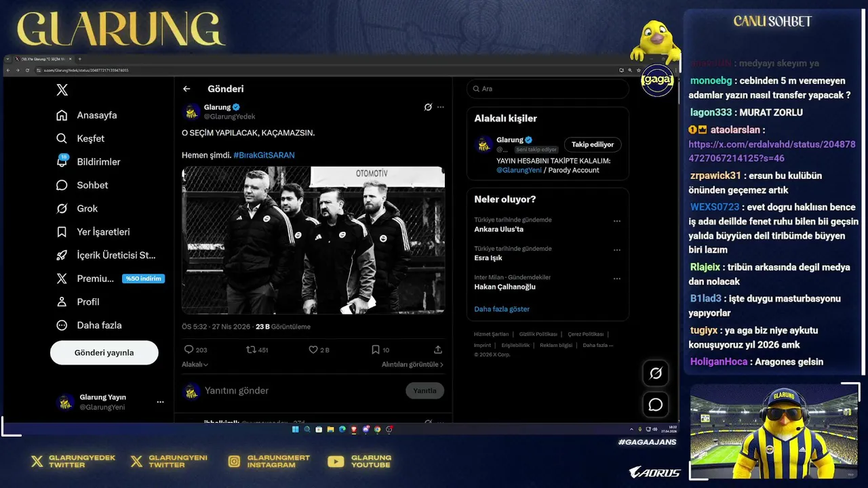Open Anasayfa home in sidebar
This screenshot has width=868, height=488.
(x=87, y=115)
